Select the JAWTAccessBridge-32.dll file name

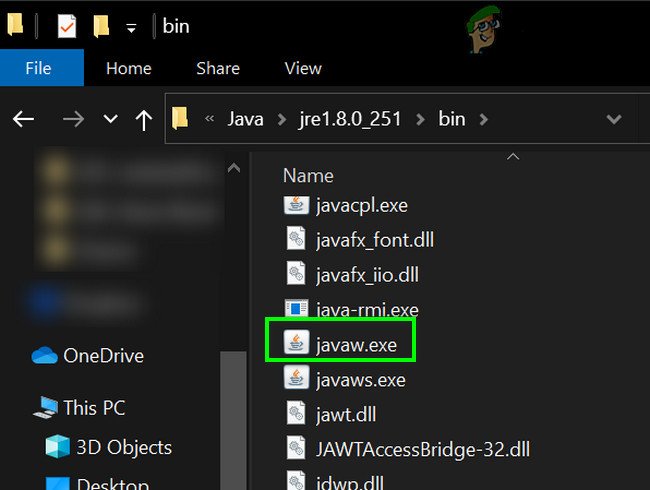coord(423,450)
